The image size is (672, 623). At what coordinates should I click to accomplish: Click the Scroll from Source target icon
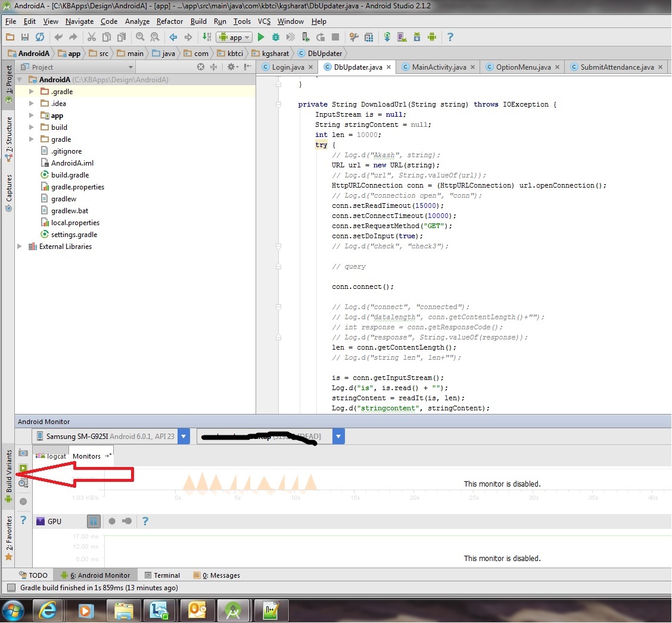(201, 67)
